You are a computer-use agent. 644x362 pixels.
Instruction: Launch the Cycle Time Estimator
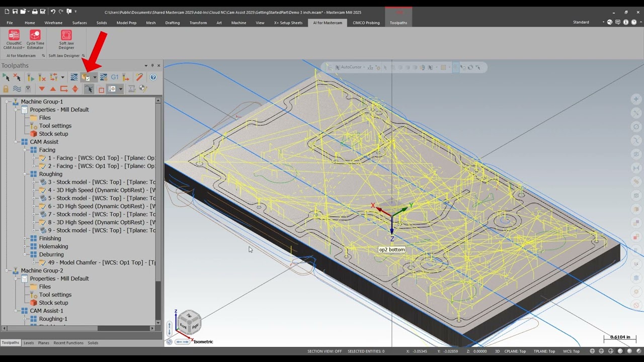pos(35,39)
